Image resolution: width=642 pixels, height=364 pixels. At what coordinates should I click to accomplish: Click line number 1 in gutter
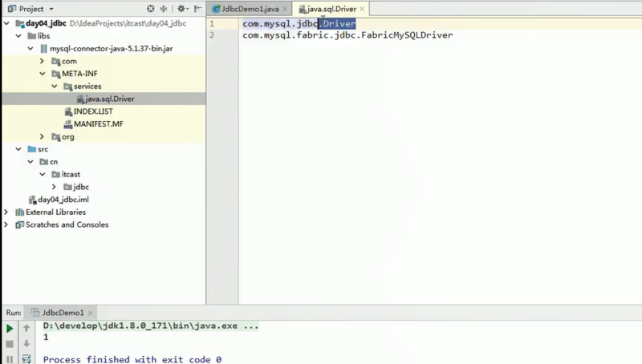click(x=212, y=24)
